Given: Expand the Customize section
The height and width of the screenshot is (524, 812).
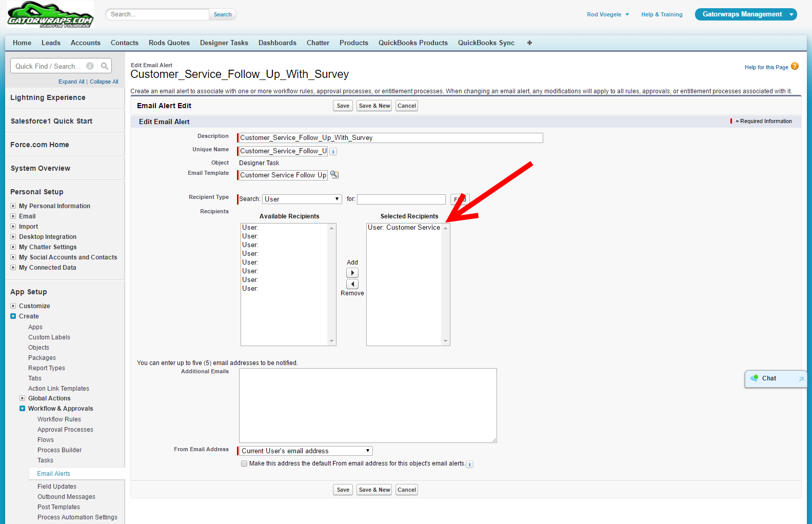Looking at the screenshot, I should point(13,306).
